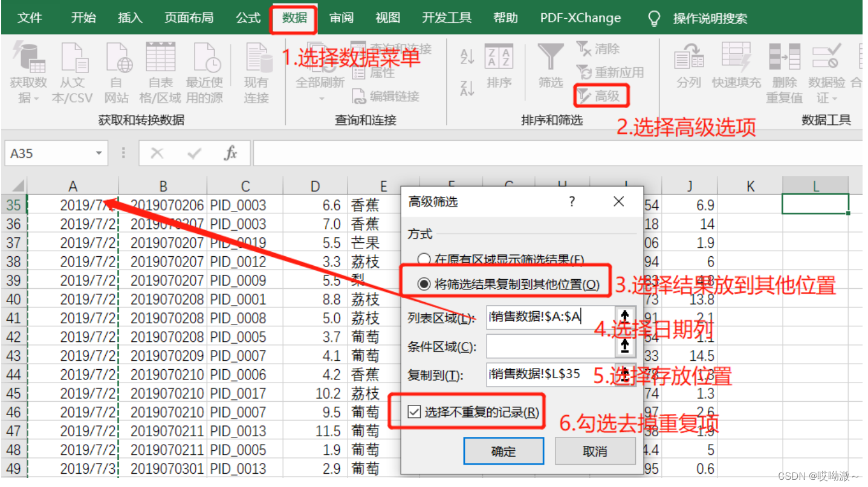Click the lightbulb 操作说明搜索 icon

[x=654, y=18]
